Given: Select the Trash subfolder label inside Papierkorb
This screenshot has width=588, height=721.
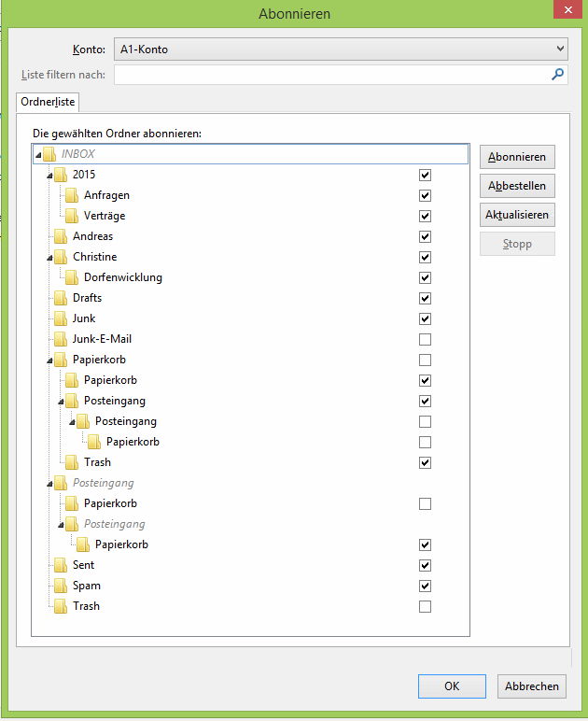Looking at the screenshot, I should tap(97, 462).
